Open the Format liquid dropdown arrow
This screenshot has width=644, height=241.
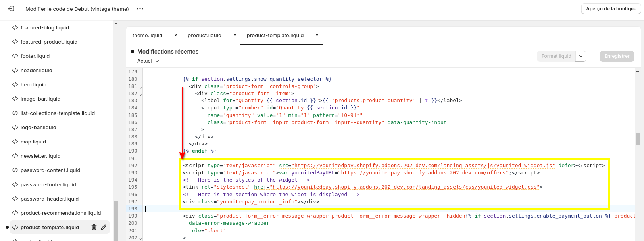581,56
